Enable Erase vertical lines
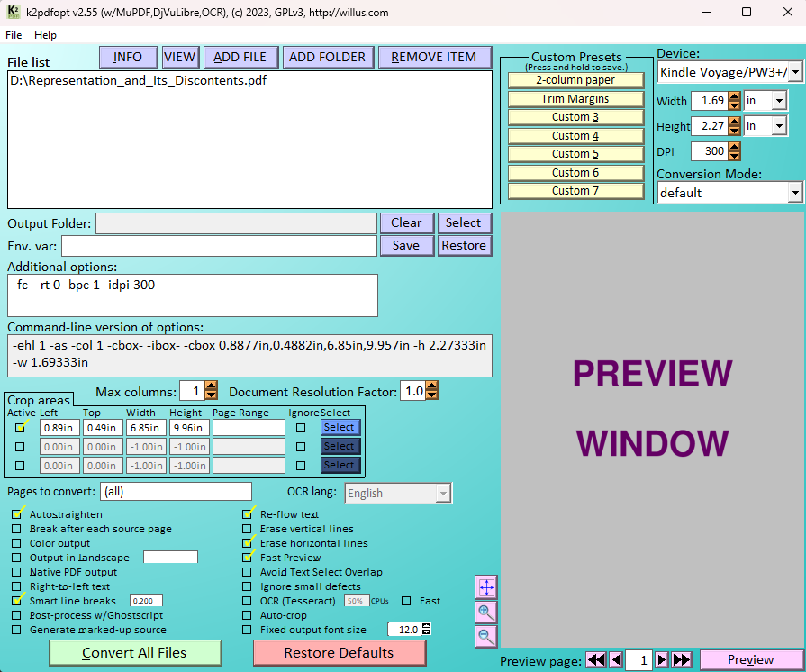The image size is (806, 672). tap(248, 529)
